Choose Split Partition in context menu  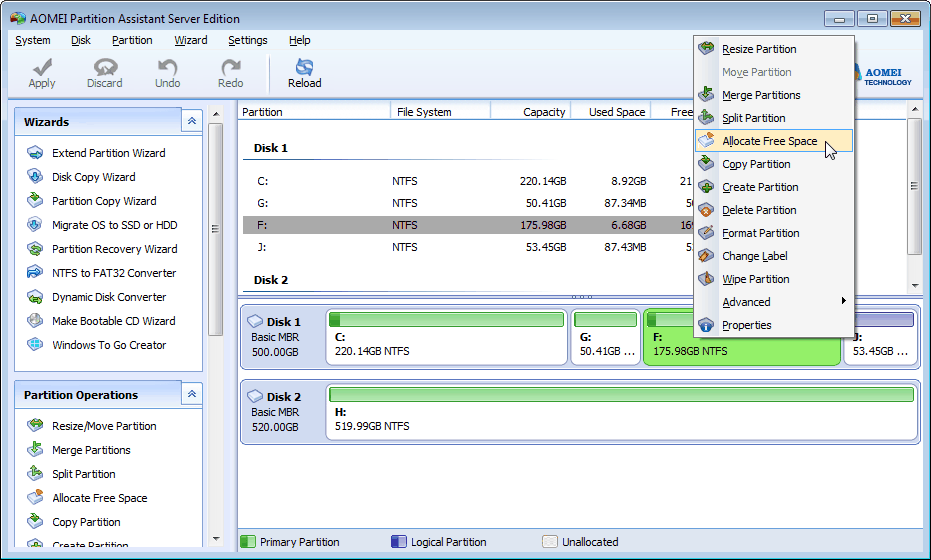click(x=774, y=118)
